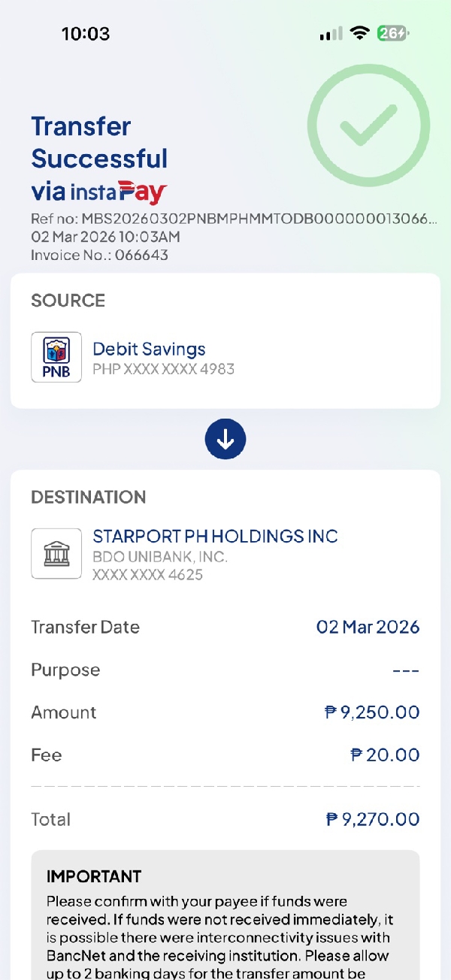Tap the Wi-Fi status icon
This screenshot has width=451, height=980.
pos(360,33)
